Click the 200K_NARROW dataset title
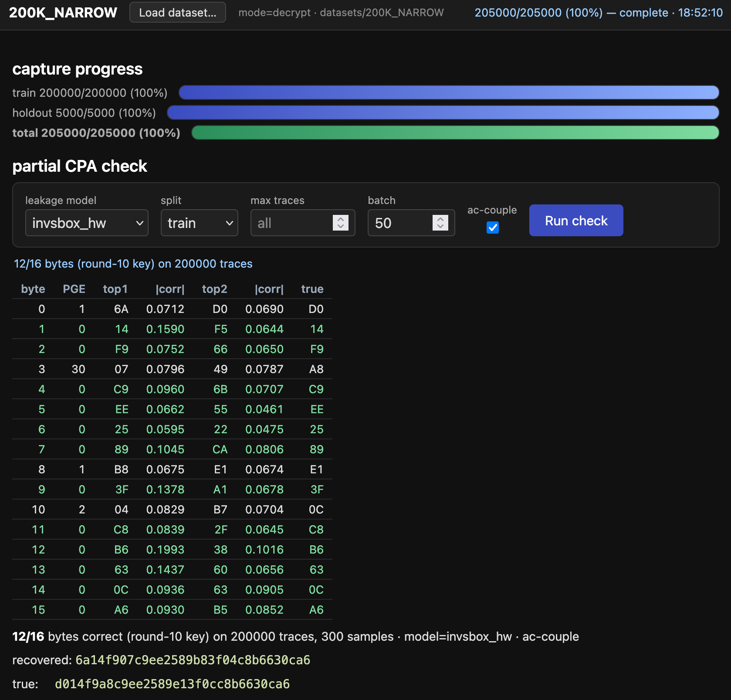 pyautogui.click(x=63, y=13)
